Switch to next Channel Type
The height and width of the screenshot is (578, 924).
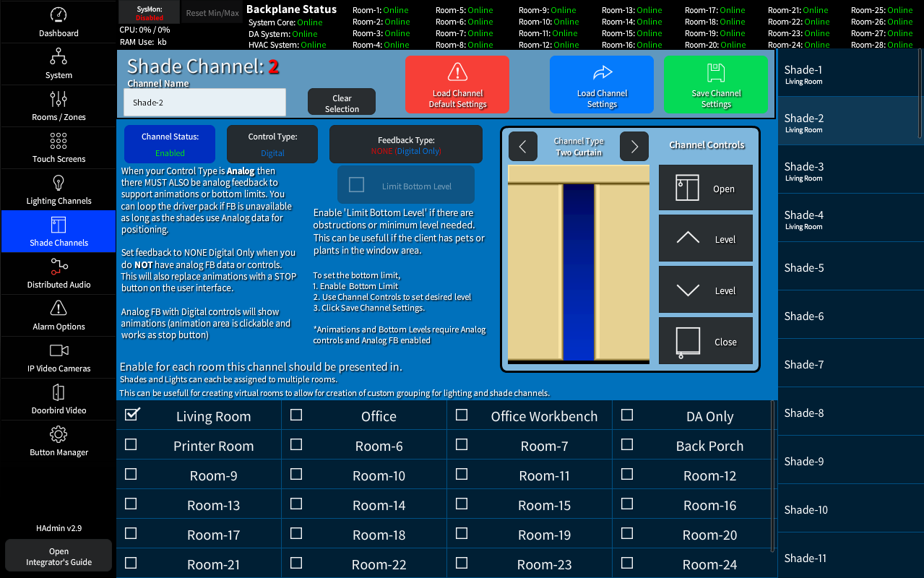click(634, 147)
